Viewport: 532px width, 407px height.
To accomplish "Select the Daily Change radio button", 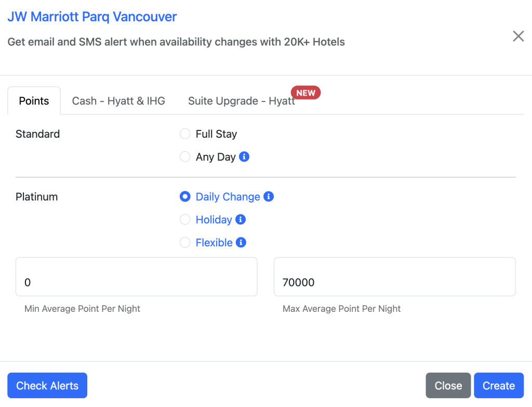I will click(x=185, y=197).
